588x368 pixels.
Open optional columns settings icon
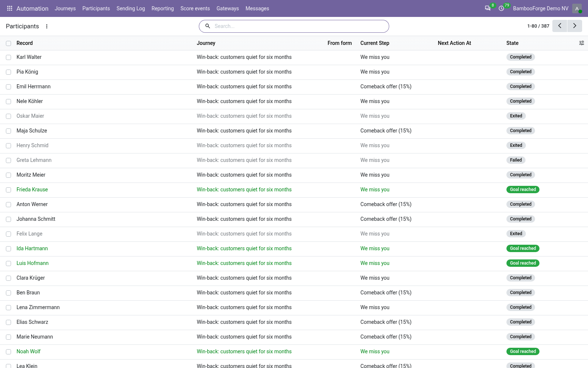click(x=581, y=43)
